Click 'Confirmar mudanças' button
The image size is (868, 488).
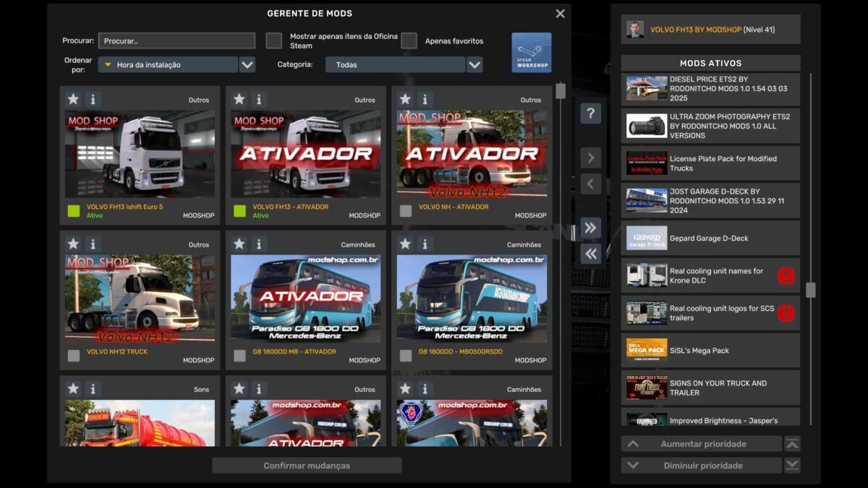307,466
